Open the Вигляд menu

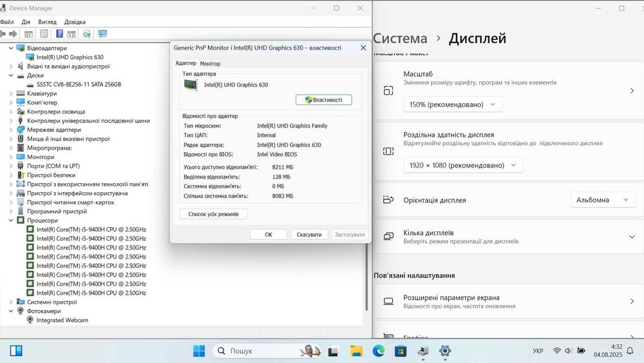pyautogui.click(x=47, y=22)
